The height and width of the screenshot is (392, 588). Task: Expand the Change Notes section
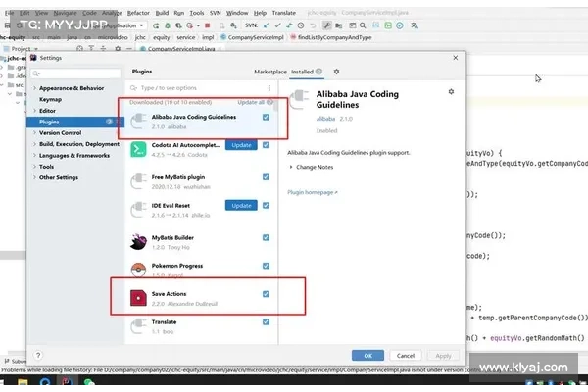pyautogui.click(x=291, y=167)
